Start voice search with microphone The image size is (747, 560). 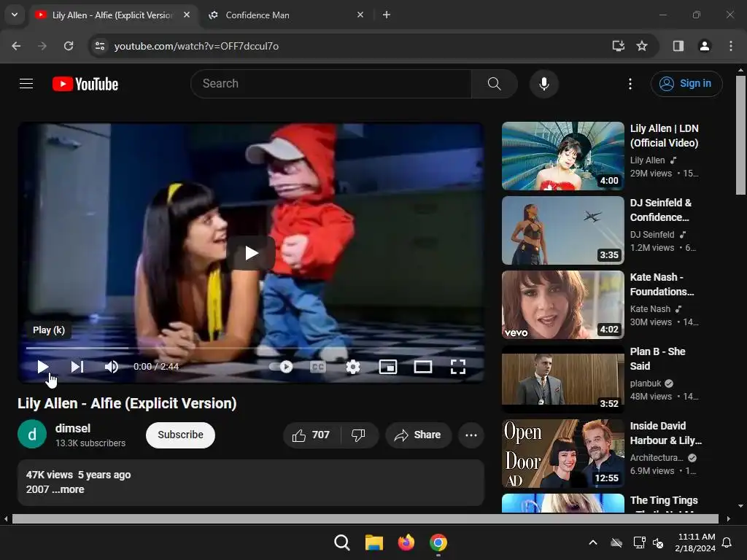[543, 84]
